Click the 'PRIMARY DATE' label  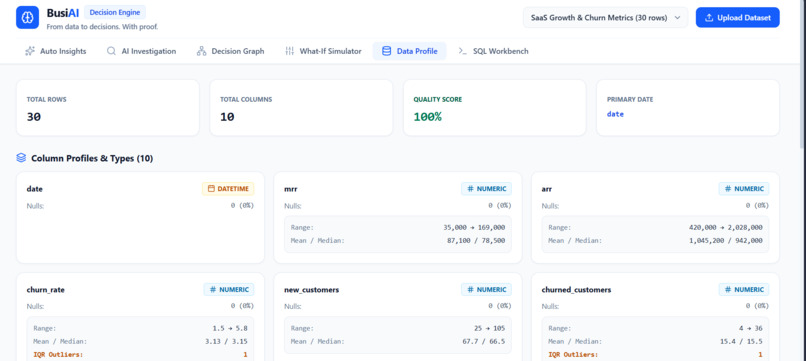coord(630,99)
